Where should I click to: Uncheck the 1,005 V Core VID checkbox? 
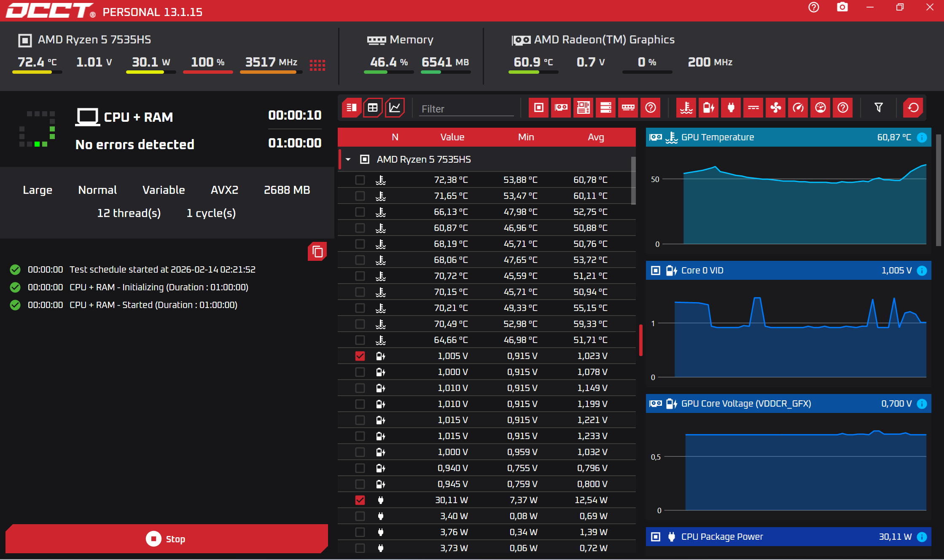360,356
